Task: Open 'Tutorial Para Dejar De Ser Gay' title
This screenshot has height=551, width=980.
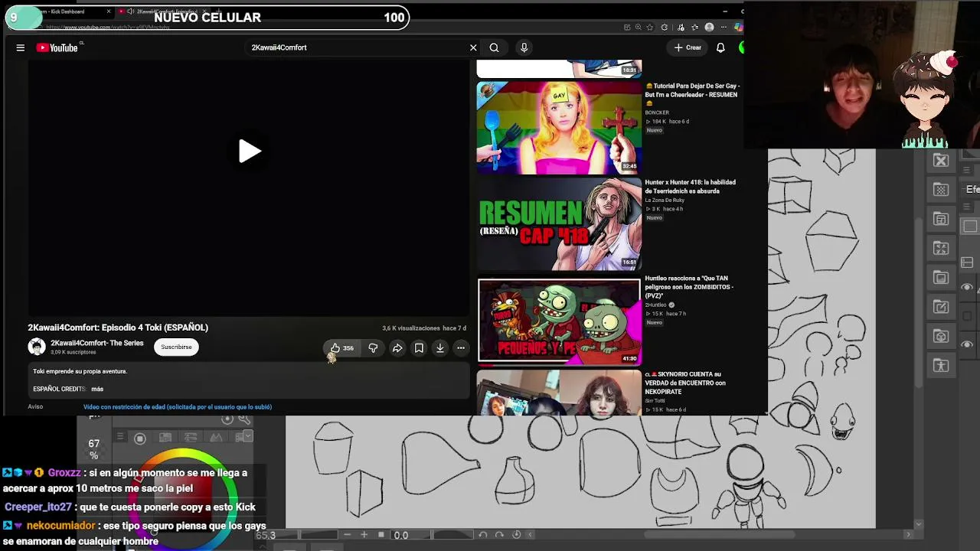Action: click(x=692, y=95)
